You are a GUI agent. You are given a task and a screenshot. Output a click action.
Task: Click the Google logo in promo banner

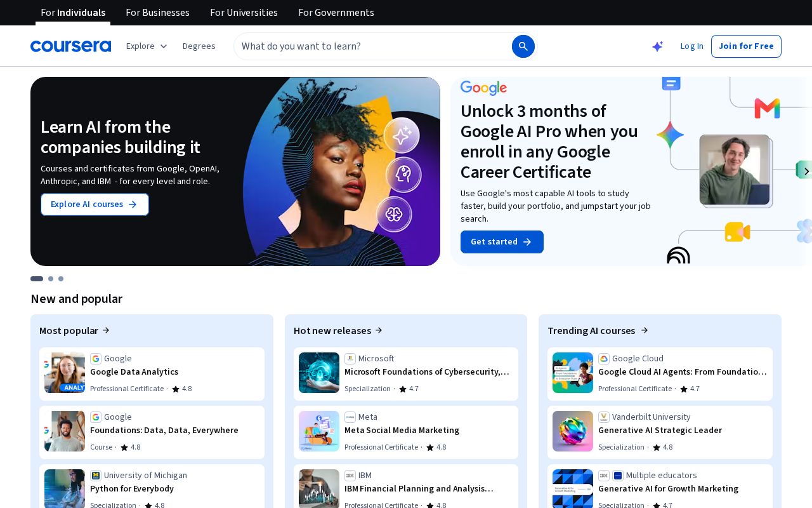coord(483,88)
